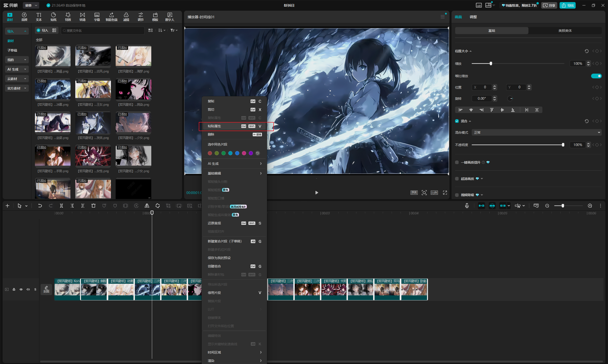The image size is (608, 364).
Task: Open the 特效 effects panel
Action: click(x=68, y=17)
